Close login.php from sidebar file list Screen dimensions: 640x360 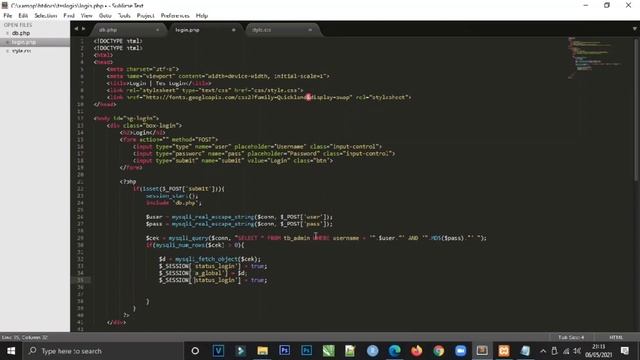click(7, 42)
